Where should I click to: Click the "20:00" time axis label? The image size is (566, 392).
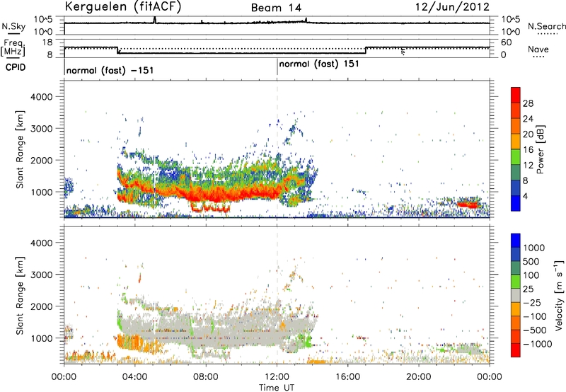[x=419, y=377]
